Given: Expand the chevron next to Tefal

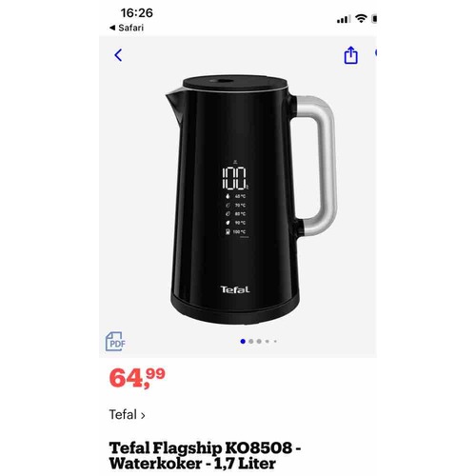Looking at the screenshot, I should [x=143, y=415].
